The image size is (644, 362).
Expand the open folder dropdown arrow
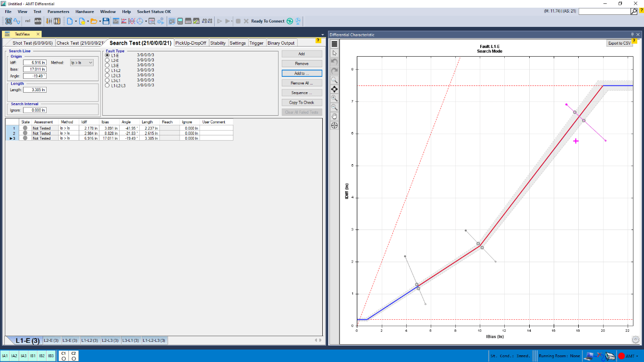[100, 21]
